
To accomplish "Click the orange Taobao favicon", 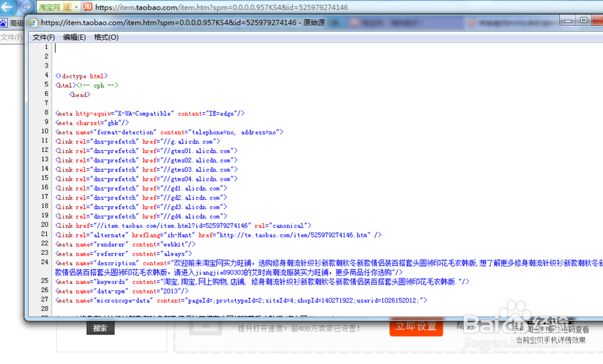I will click(x=87, y=7).
